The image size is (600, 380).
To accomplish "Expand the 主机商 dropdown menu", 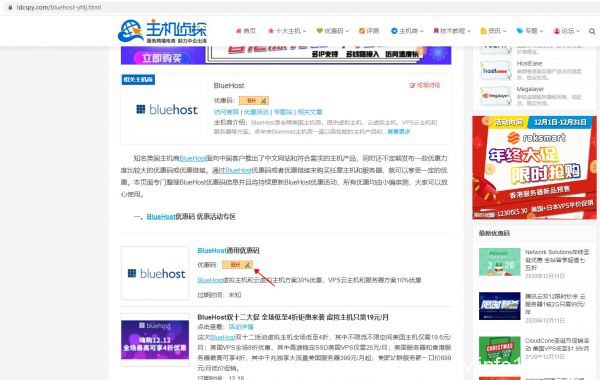I will 407,31.
